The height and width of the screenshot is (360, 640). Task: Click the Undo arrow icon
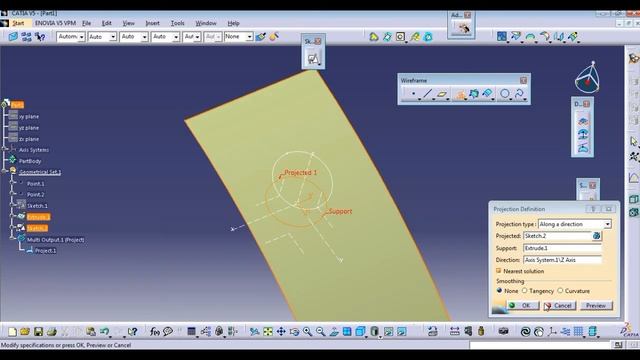(104, 331)
